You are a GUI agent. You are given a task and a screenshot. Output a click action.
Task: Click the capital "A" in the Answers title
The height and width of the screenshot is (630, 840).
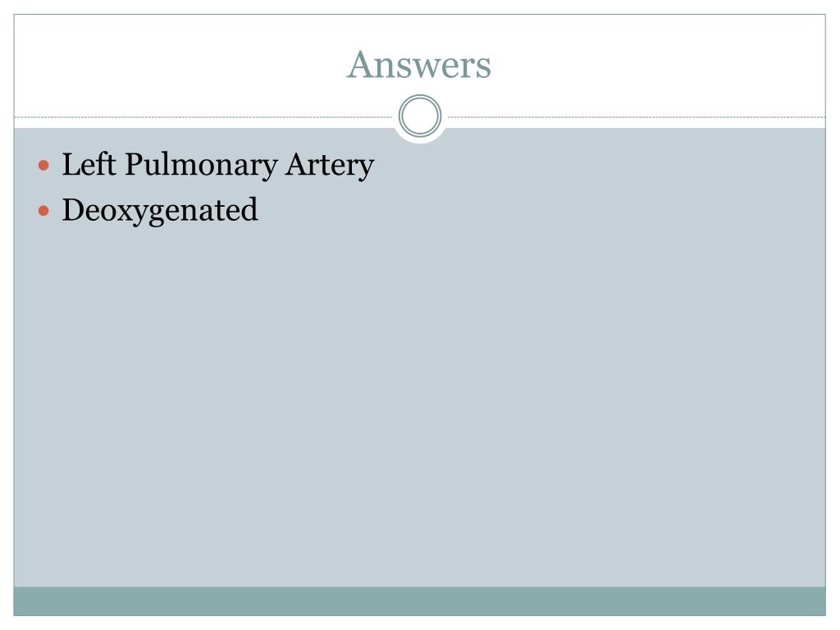pyautogui.click(x=359, y=64)
